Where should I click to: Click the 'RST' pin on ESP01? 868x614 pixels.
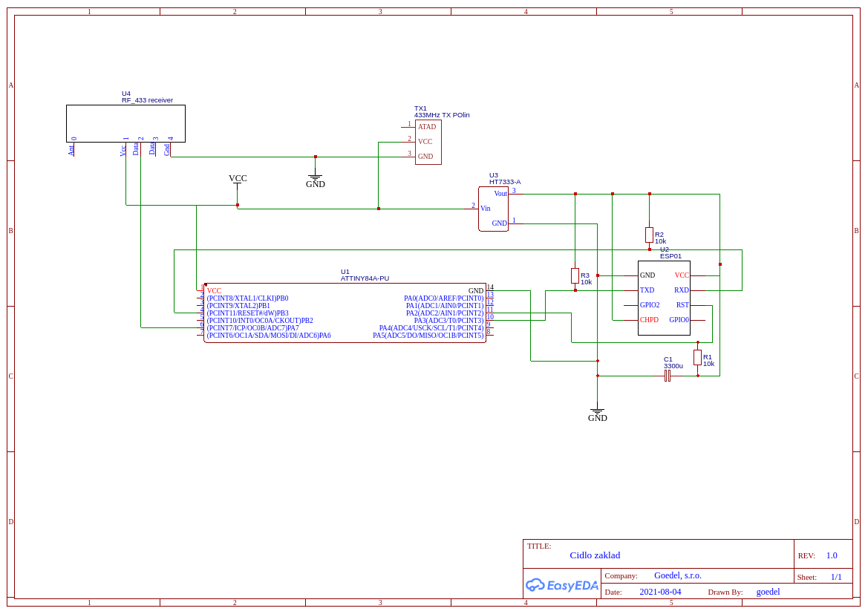click(682, 305)
